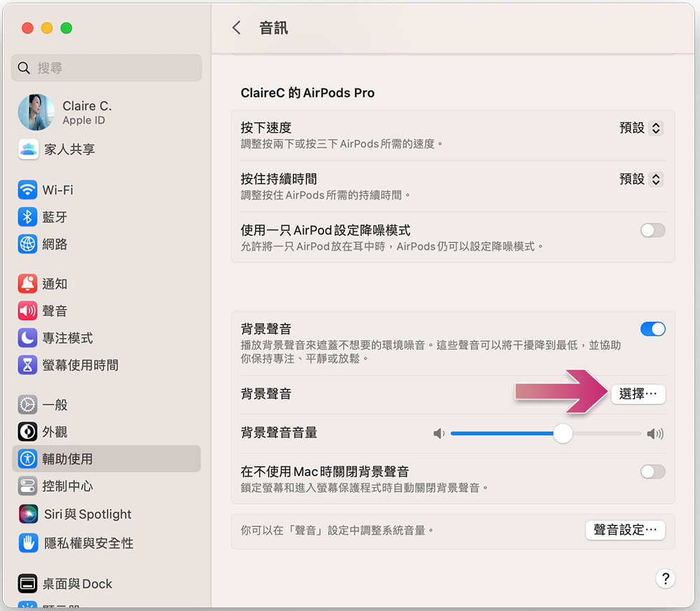The height and width of the screenshot is (611, 700).
Task: Open Siri 與 Spotlight icon
Action: [x=29, y=514]
